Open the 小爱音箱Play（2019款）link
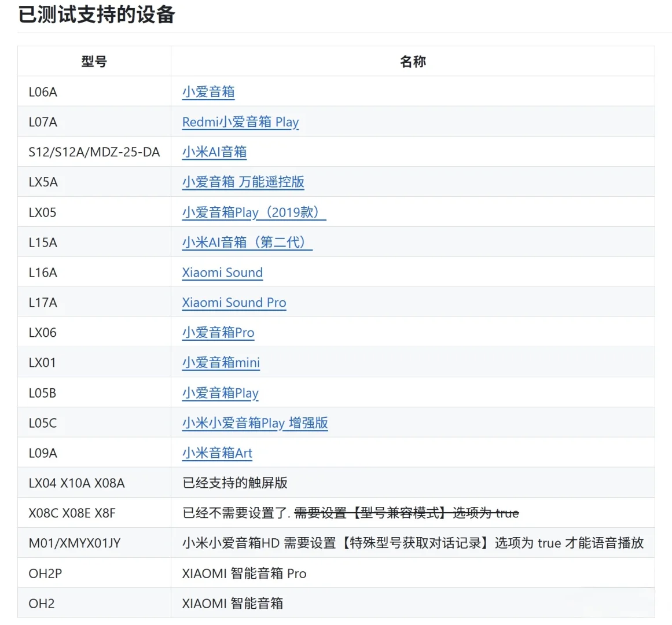Viewport: 672px width, 625px height. 253,212
